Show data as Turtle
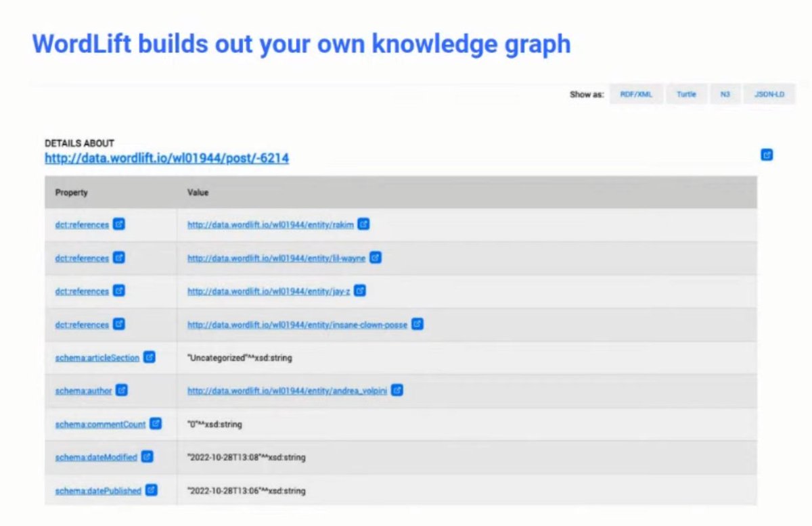812x526 pixels. 686,95
